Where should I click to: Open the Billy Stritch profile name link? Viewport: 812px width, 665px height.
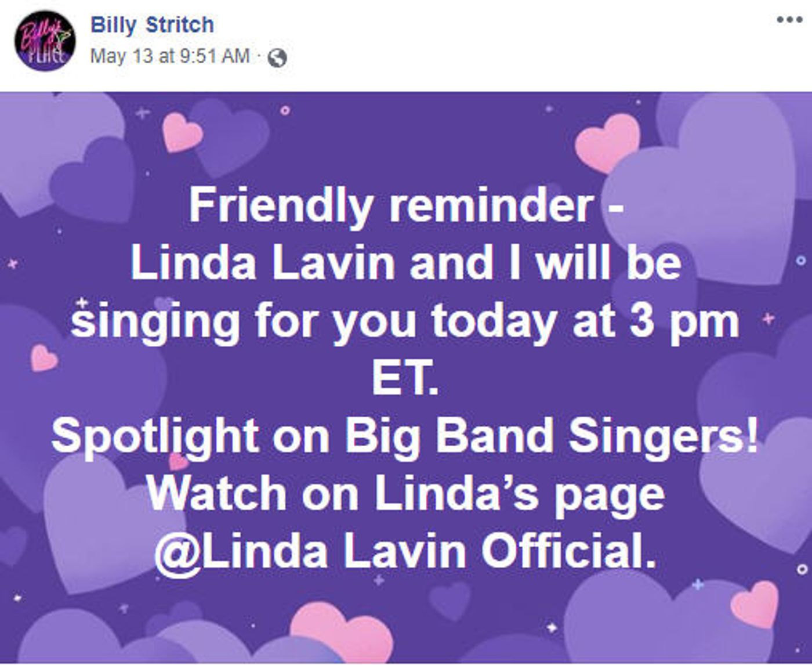coord(153,25)
